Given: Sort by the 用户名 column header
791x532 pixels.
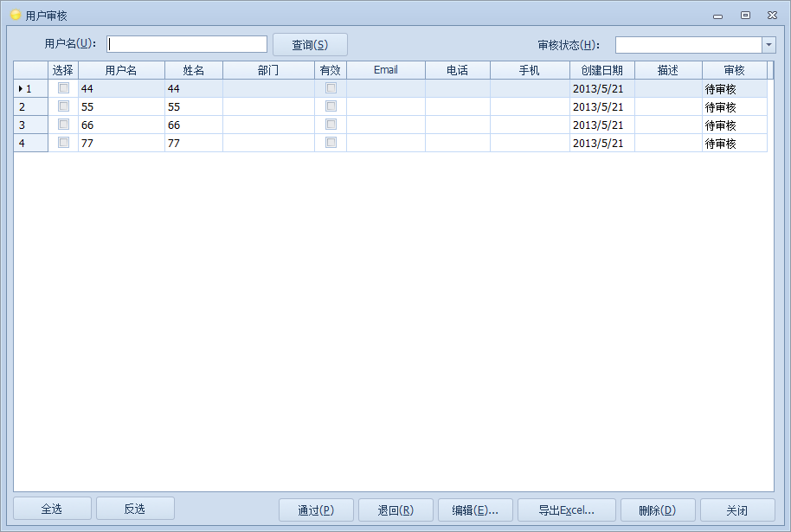Looking at the screenshot, I should coord(121,70).
